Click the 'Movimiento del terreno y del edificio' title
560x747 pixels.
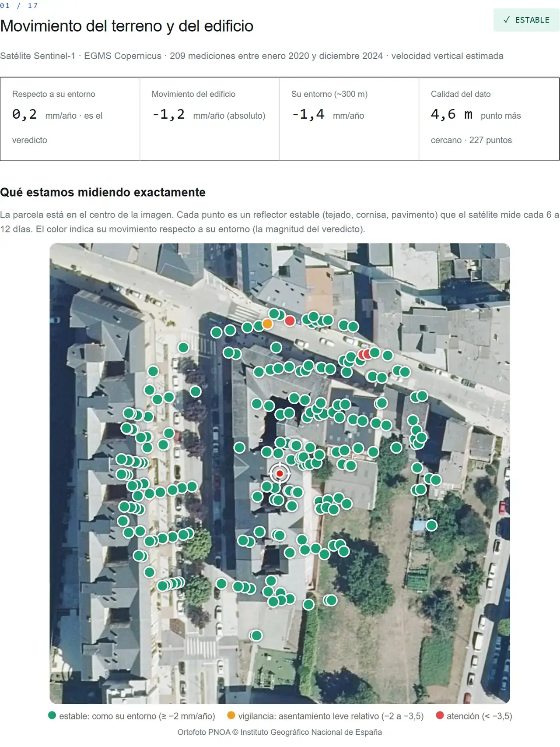click(127, 26)
